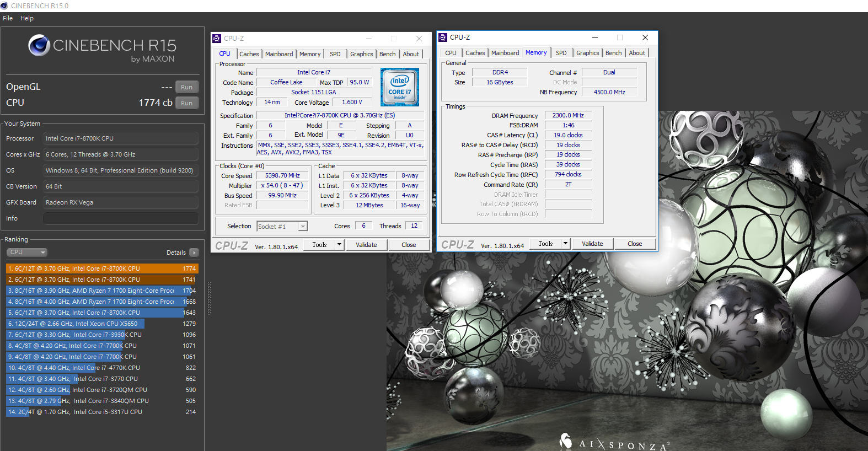Click Tools button in right CPU-Z window
This screenshot has width=868, height=451.
(545, 244)
